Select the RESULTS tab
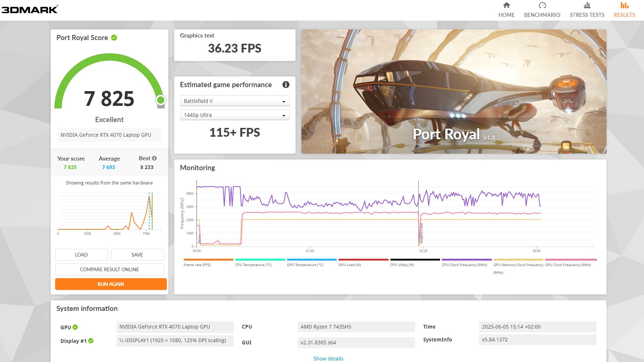The image size is (644, 362). coord(624,15)
